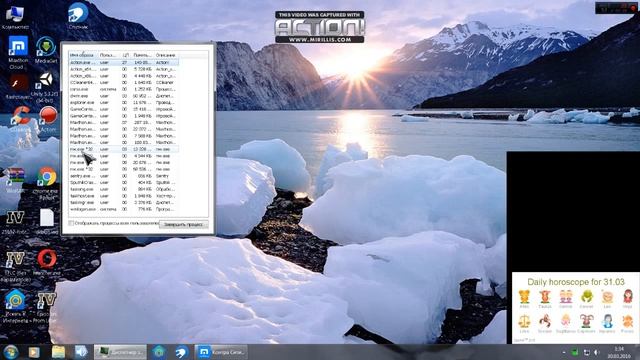Select the explorer.exe process row
Image resolution: width=640 pixels, height=360 pixels.
click(123, 102)
